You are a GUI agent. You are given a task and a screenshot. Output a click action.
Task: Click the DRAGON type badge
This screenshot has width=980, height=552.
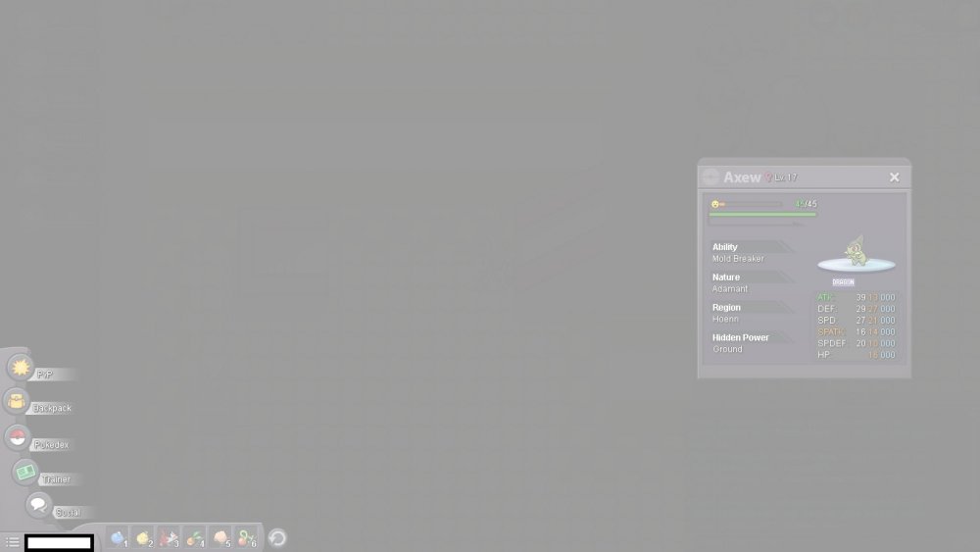(843, 282)
